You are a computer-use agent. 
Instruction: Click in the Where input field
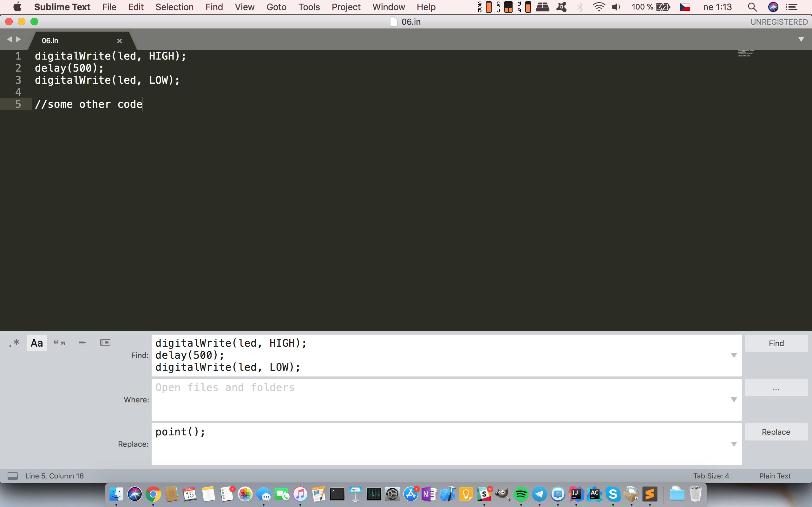coord(436,400)
